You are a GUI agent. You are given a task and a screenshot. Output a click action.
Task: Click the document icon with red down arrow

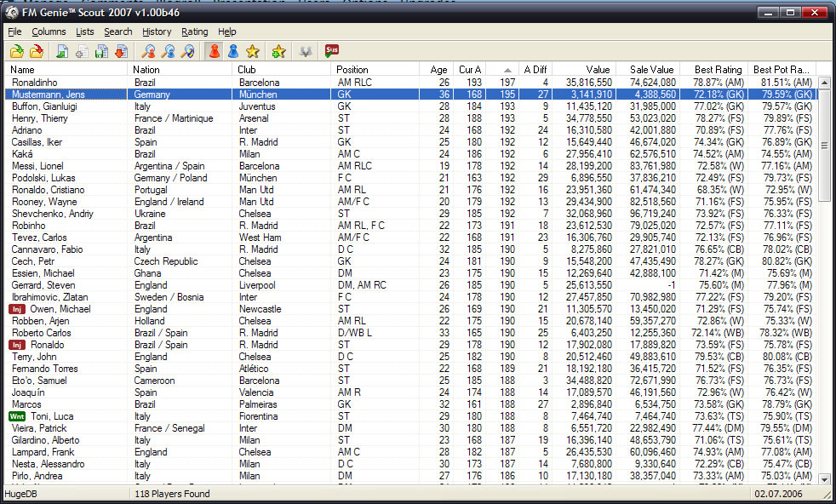tap(120, 52)
